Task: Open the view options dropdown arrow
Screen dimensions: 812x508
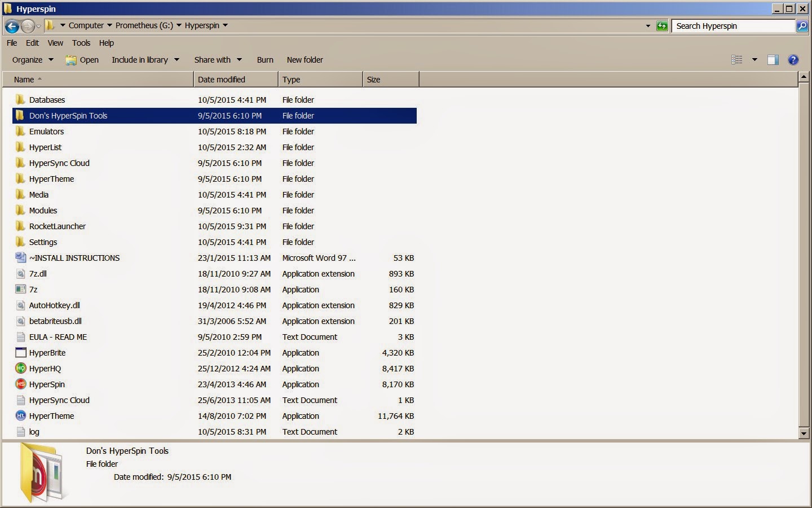Action: tap(754, 60)
